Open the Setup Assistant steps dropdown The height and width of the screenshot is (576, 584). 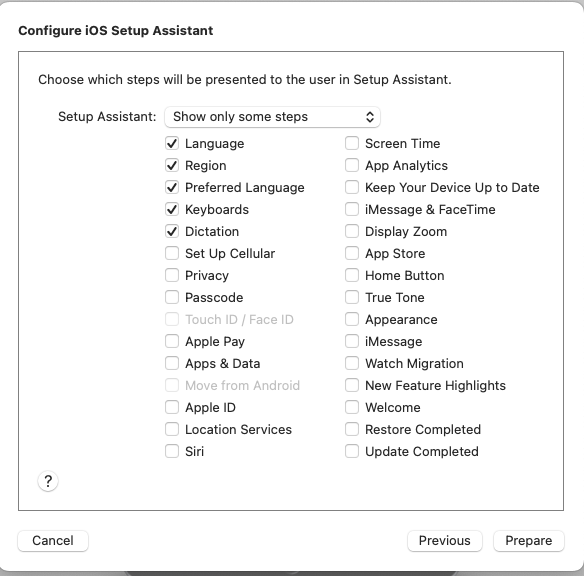pos(272,117)
